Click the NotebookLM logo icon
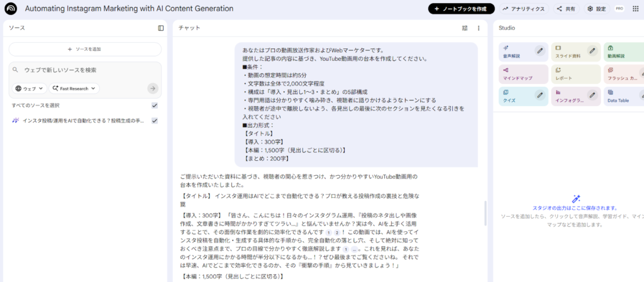Viewport: 644px width, 282px height. coord(11,9)
